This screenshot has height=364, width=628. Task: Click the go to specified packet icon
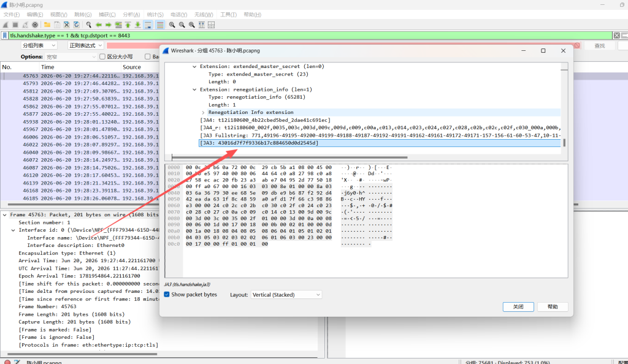click(x=118, y=25)
